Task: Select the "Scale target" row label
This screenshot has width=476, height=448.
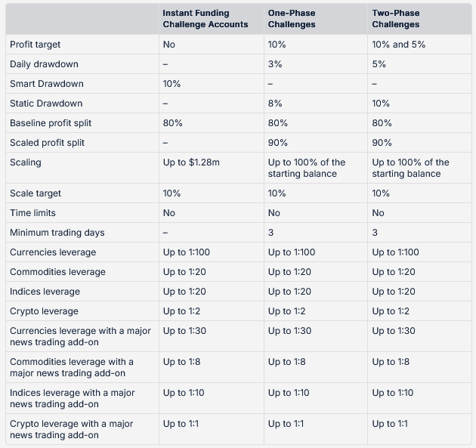Action: [36, 193]
